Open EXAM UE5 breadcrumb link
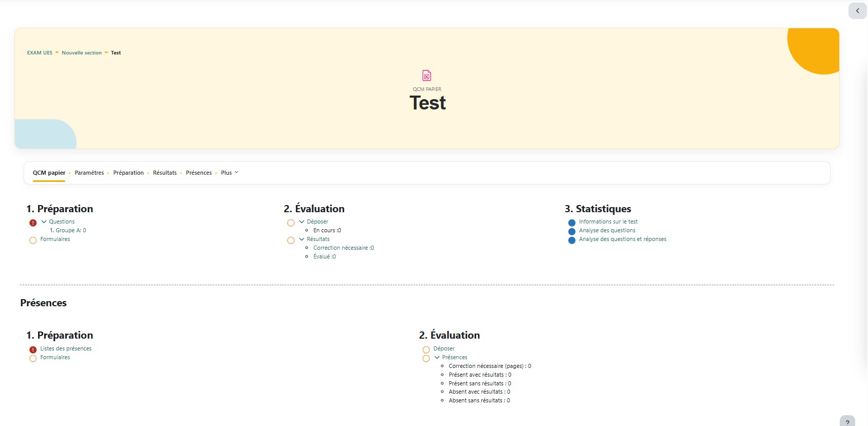 pos(40,53)
